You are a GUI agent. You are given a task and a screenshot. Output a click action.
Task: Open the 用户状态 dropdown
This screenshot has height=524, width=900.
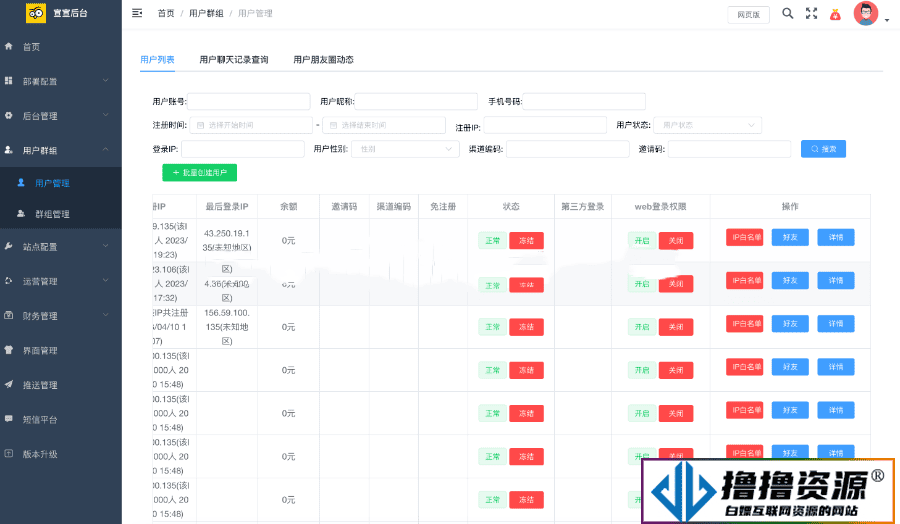pyautogui.click(x=707, y=125)
